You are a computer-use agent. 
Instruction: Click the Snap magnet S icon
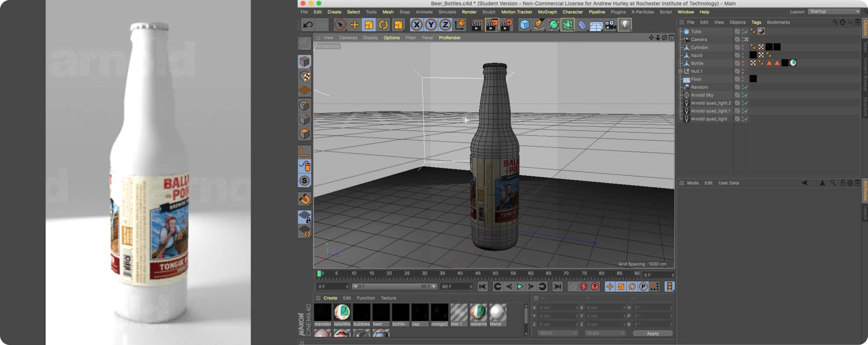[x=304, y=181]
